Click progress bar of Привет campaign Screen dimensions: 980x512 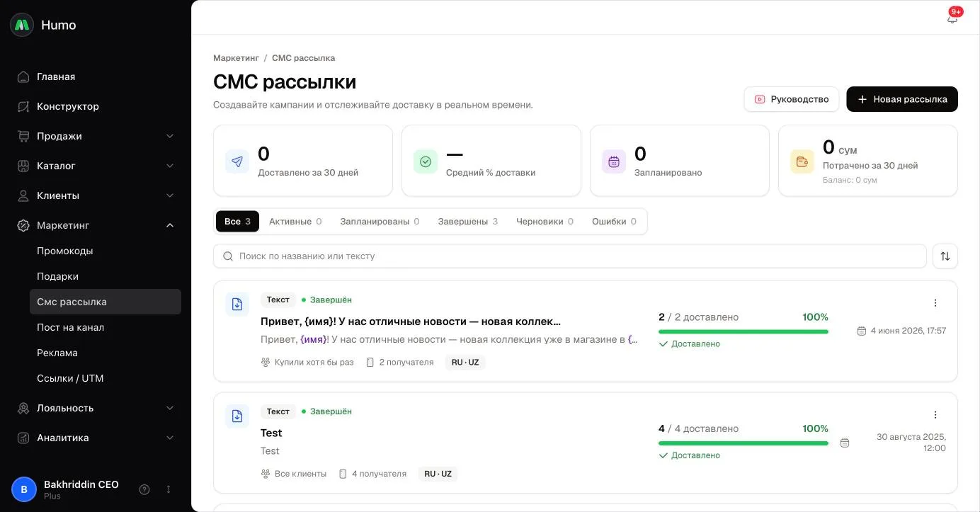(743, 331)
